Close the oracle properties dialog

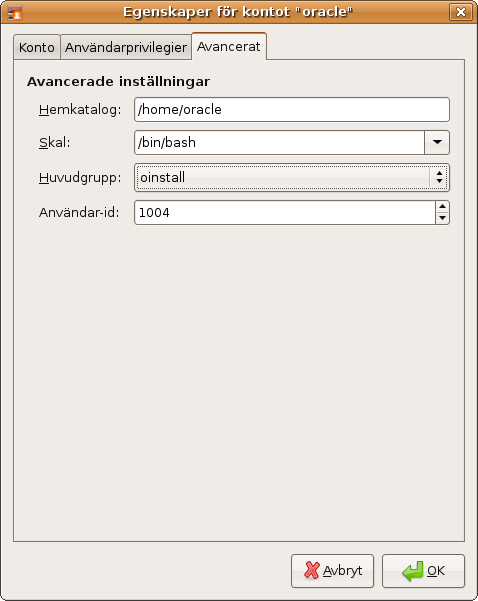[x=460, y=12]
